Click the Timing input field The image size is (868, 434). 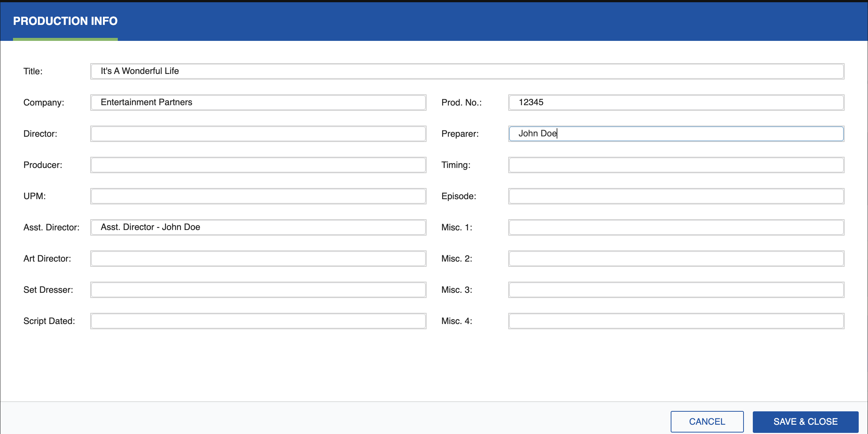tap(676, 165)
